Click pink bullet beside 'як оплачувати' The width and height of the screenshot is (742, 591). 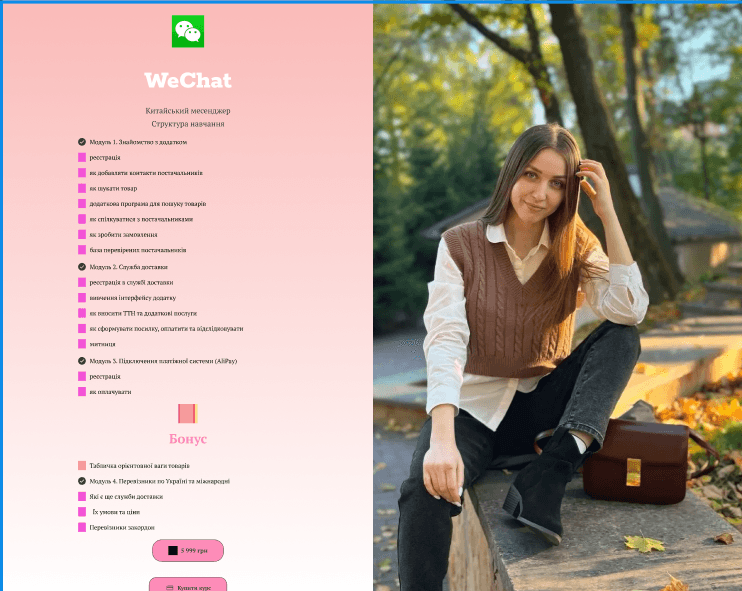coord(82,392)
